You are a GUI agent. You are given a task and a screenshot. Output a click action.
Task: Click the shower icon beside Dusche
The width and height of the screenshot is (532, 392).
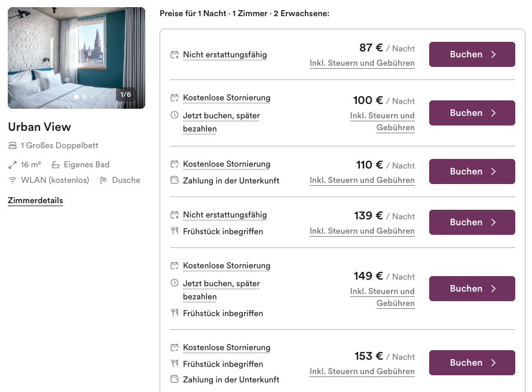point(104,180)
